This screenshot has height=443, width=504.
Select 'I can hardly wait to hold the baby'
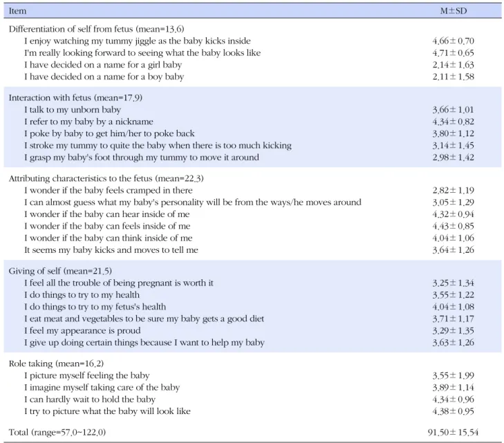(90, 399)
